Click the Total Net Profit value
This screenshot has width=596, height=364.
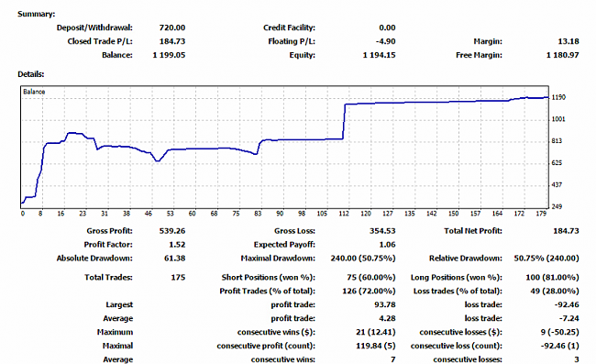pos(566,231)
